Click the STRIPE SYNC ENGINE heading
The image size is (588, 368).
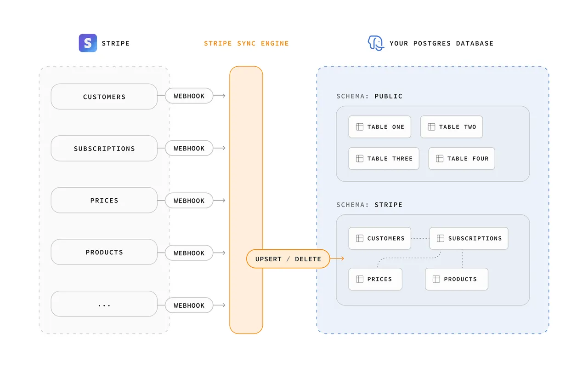pos(246,44)
